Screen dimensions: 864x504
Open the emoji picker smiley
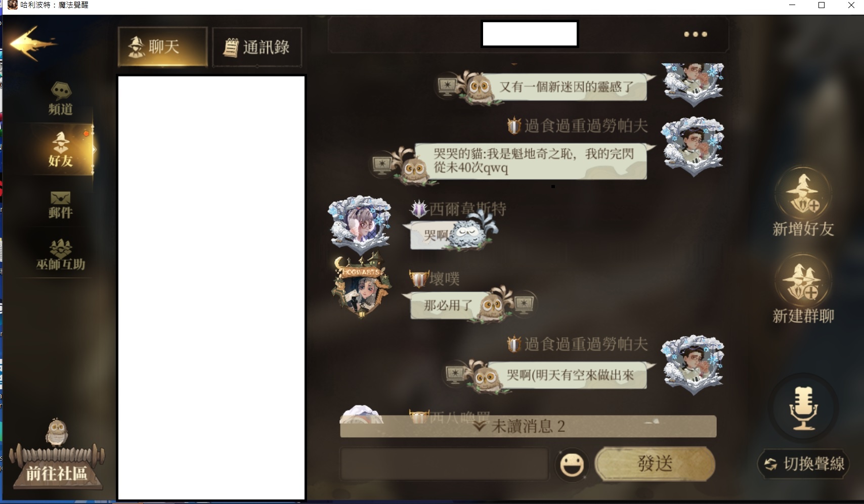click(x=572, y=465)
